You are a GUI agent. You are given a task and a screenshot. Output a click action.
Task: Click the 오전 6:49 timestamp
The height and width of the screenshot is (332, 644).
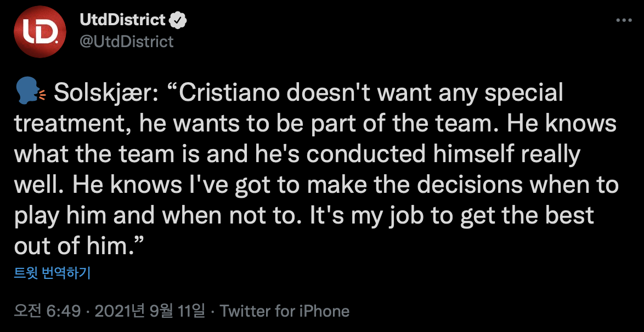(x=48, y=311)
